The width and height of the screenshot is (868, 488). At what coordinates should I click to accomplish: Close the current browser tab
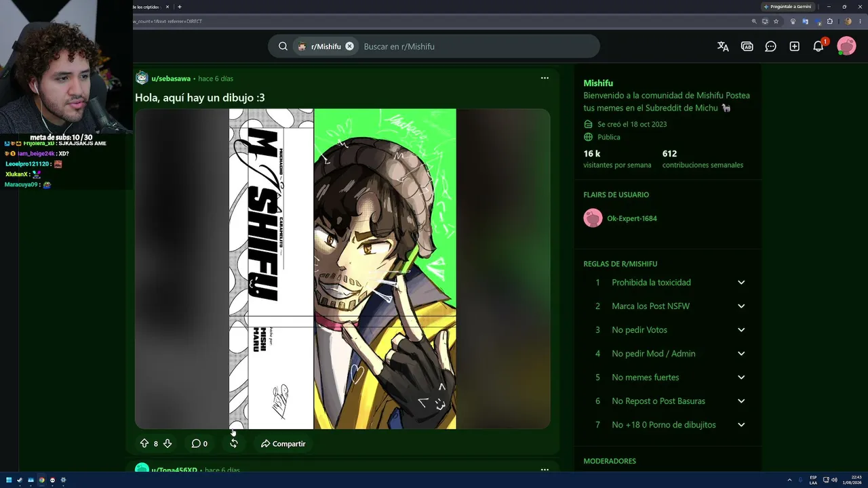coord(167,7)
